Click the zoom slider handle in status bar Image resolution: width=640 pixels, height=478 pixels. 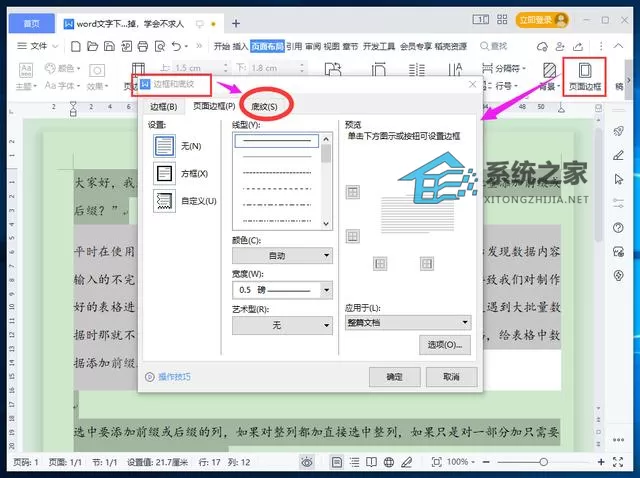(x=543, y=462)
